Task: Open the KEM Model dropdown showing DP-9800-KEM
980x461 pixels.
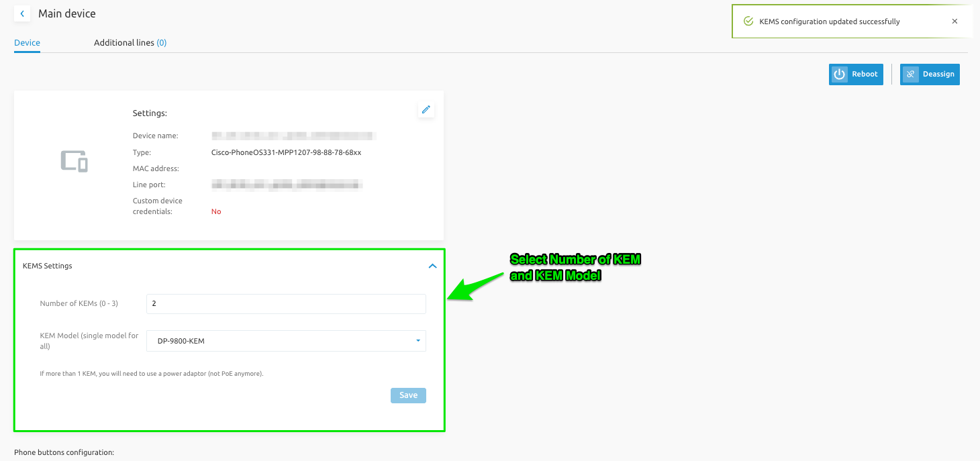Action: 282,341
